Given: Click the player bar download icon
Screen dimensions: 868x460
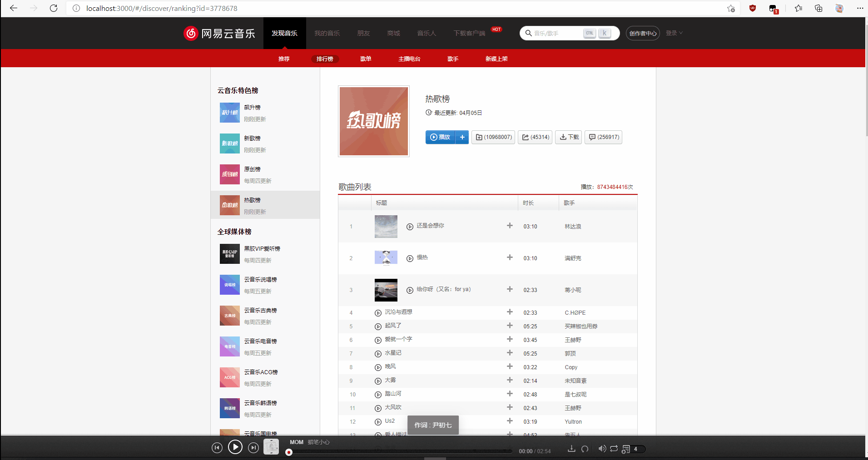Looking at the screenshot, I should coord(571,449).
